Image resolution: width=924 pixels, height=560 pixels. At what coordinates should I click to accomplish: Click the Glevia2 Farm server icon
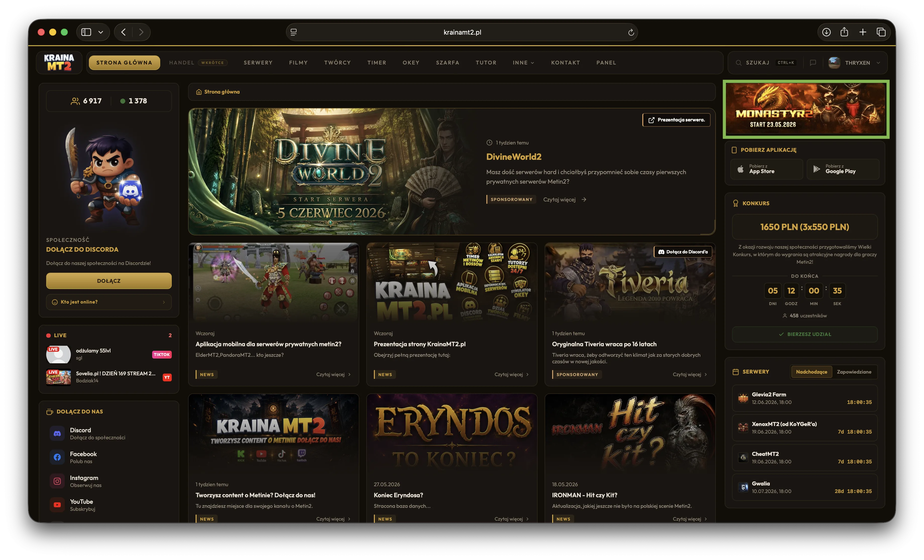coord(743,398)
